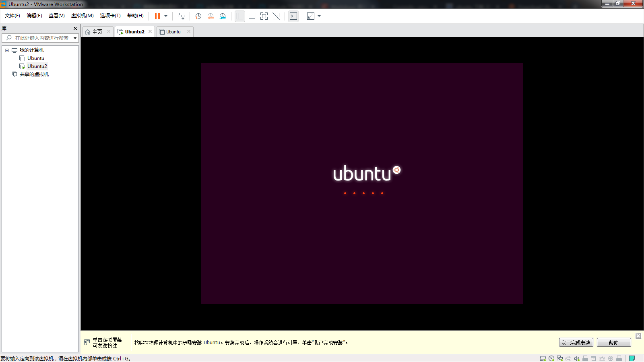Viewport: 644px width, 362px height.
Task: Click the CD/DVD drive status icon
Action: [x=551, y=358]
